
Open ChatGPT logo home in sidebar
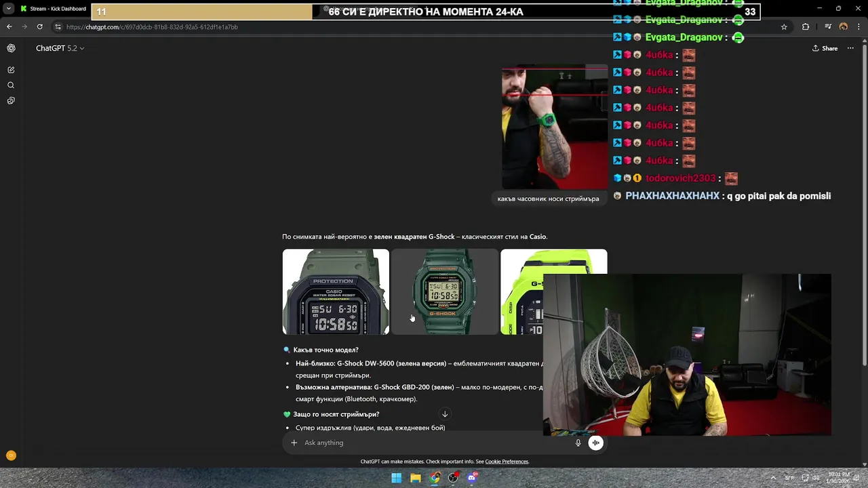[x=11, y=48]
